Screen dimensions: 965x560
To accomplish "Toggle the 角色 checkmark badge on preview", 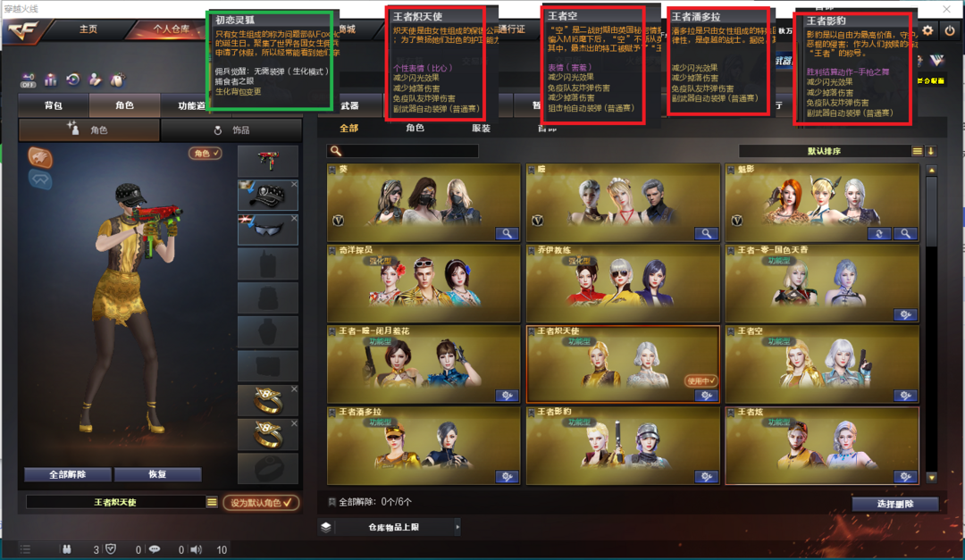I will pos(205,154).
